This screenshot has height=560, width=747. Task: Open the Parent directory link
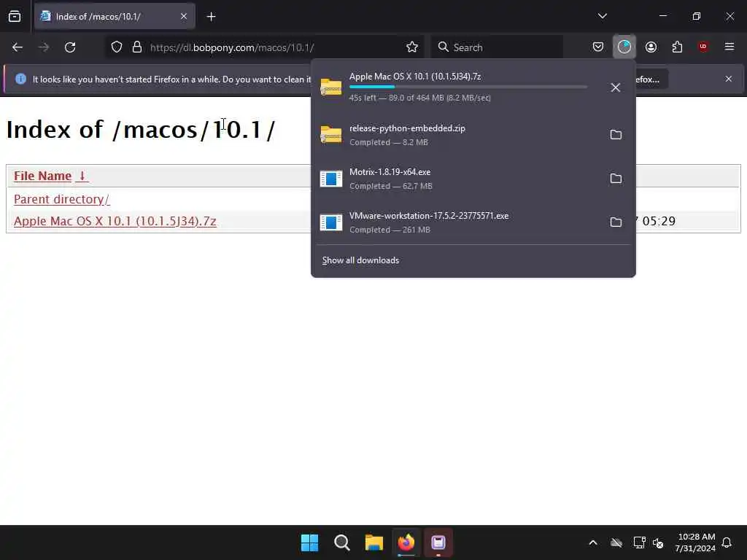(62, 199)
